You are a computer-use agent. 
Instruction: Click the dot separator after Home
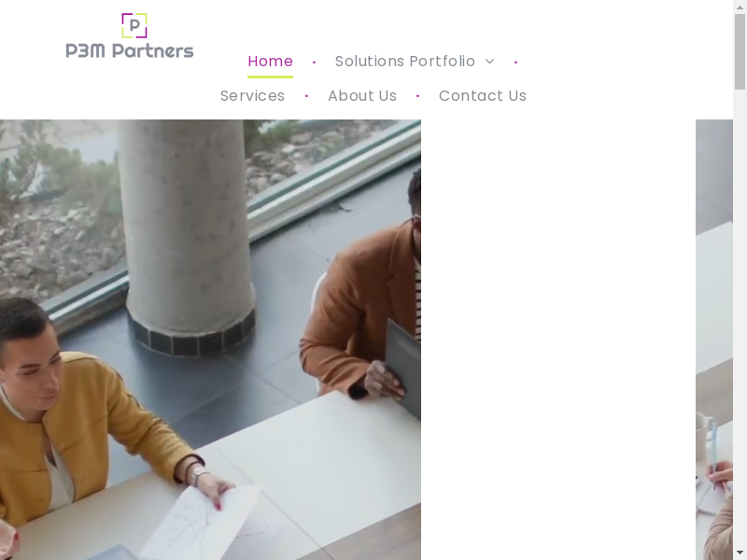pyautogui.click(x=314, y=63)
